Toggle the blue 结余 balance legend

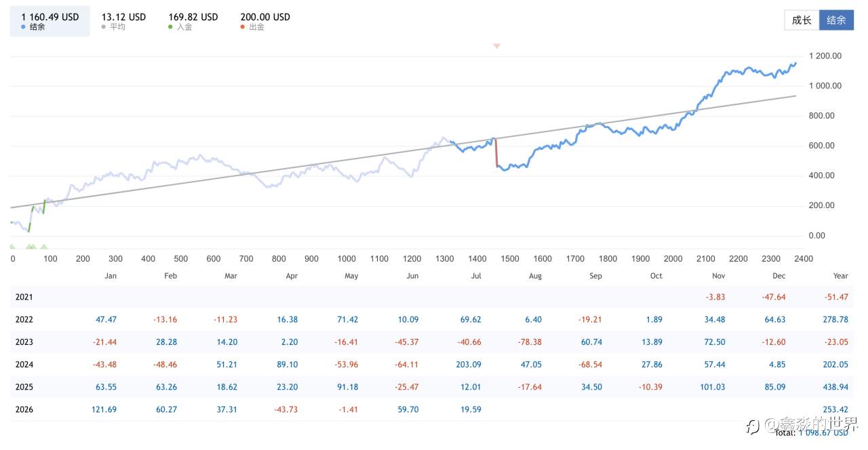click(50, 22)
